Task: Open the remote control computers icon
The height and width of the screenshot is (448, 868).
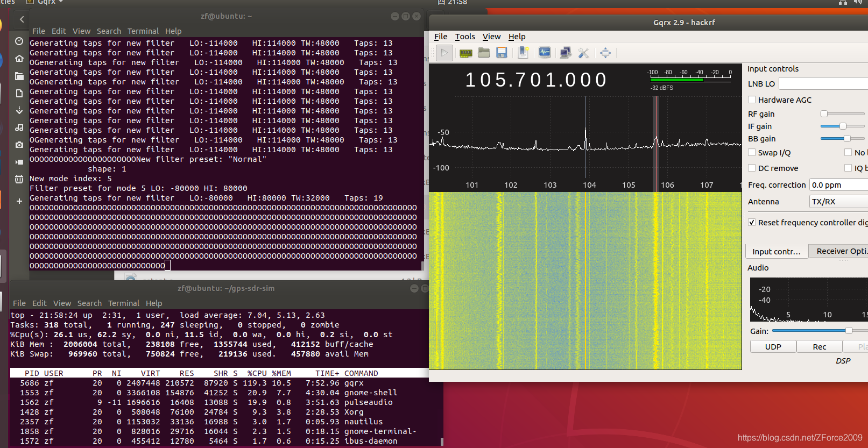Action: coord(566,53)
